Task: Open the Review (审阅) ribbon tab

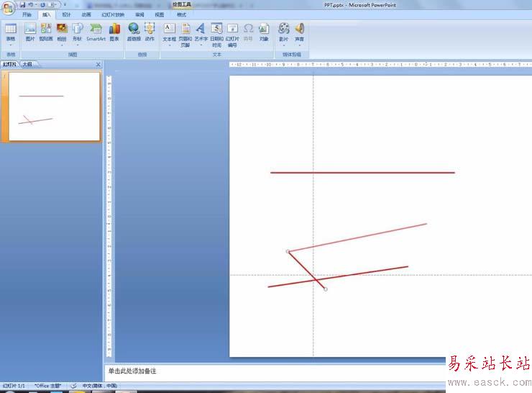Action: pos(139,14)
